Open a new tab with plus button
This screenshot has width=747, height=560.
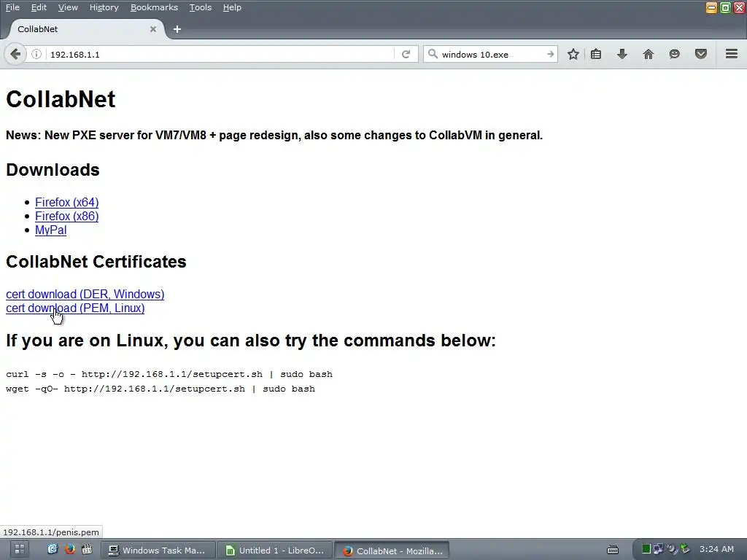point(177,29)
